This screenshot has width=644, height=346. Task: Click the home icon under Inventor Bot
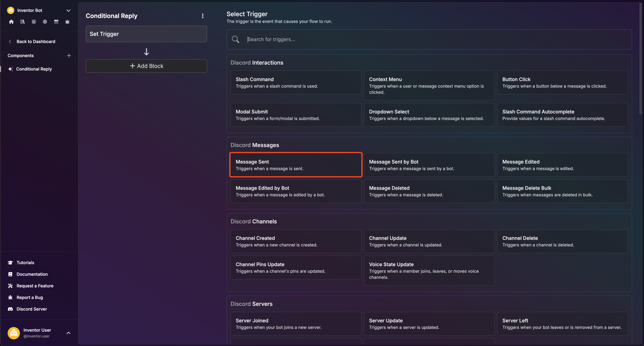[x=11, y=22]
